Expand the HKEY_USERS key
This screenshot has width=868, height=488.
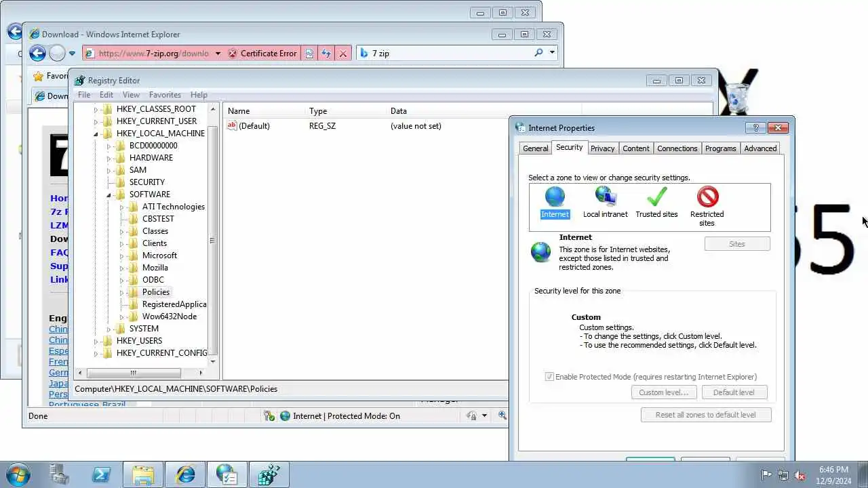tap(96, 341)
